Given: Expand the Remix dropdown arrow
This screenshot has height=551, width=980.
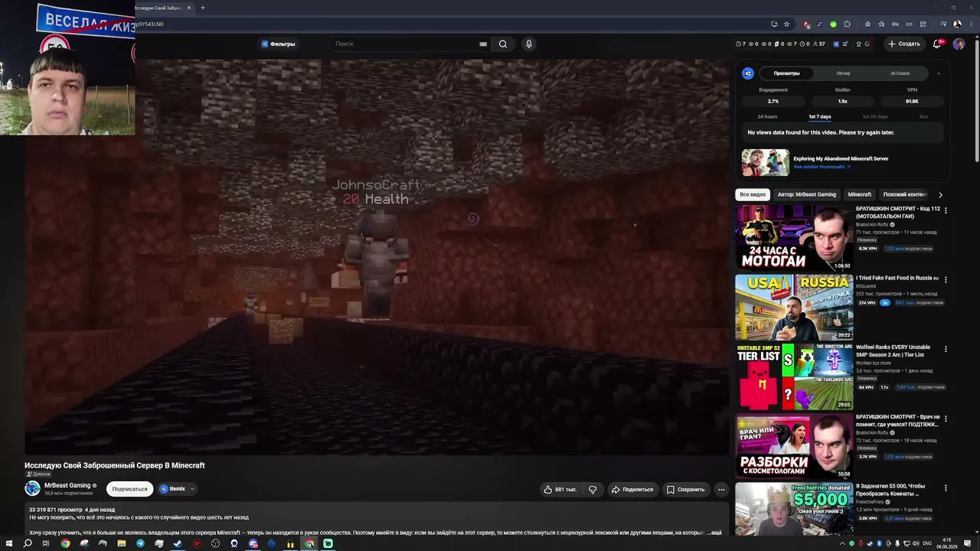Looking at the screenshot, I should click(x=192, y=489).
